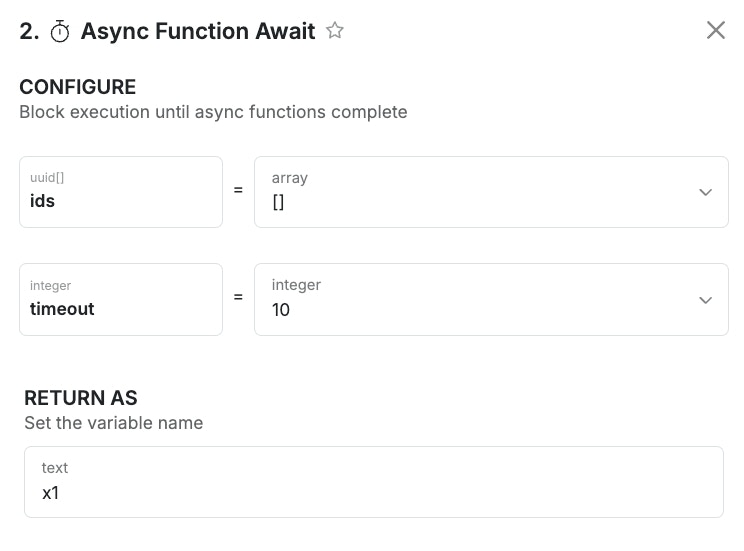Click the stopwatch icon beside the title

tap(60, 32)
